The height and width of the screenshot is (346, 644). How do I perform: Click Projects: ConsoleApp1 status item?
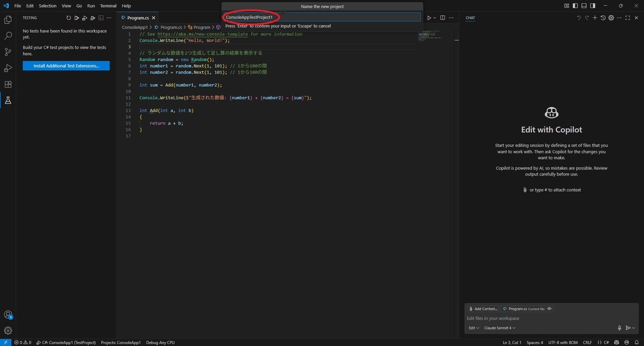(121, 342)
